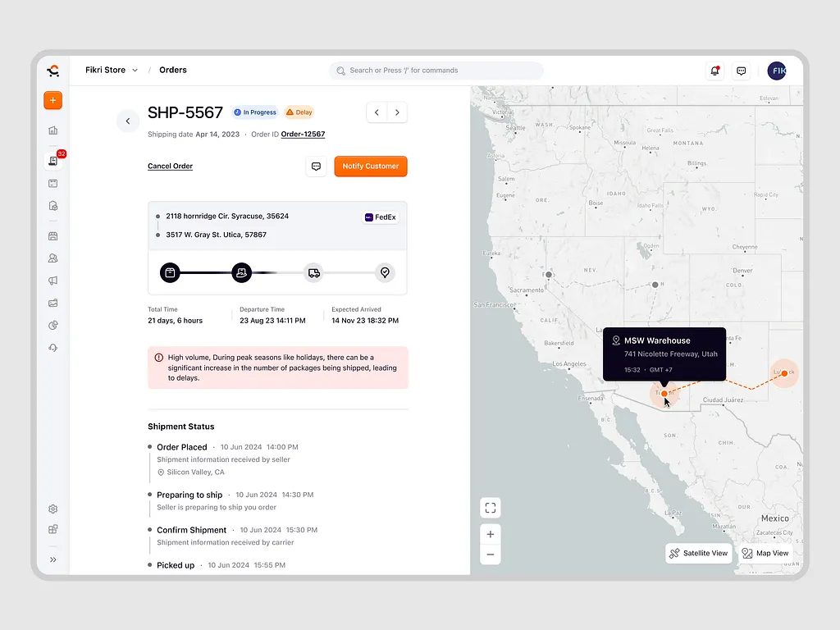
Task: Open the dashboard home icon in sidebar
Action: 53,130
